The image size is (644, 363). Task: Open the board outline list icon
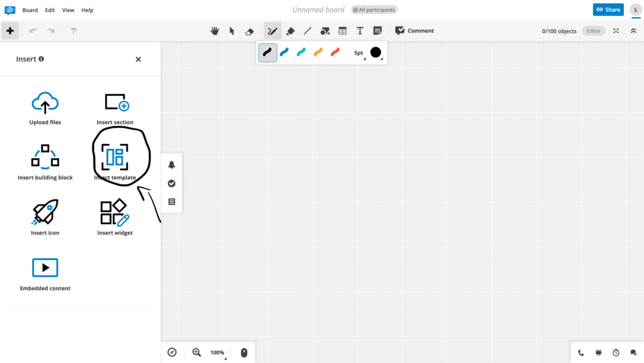172,201
